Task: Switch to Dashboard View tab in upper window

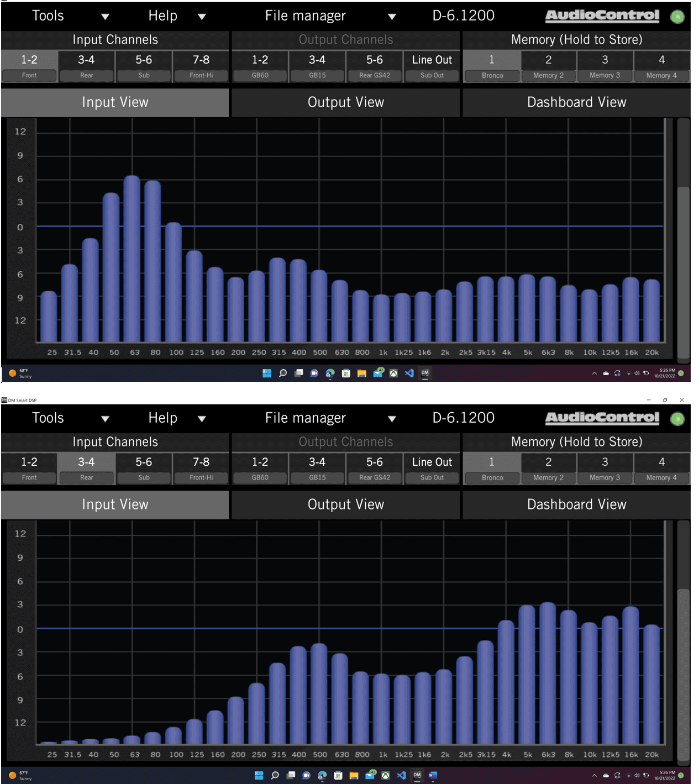Action: pyautogui.click(x=576, y=103)
